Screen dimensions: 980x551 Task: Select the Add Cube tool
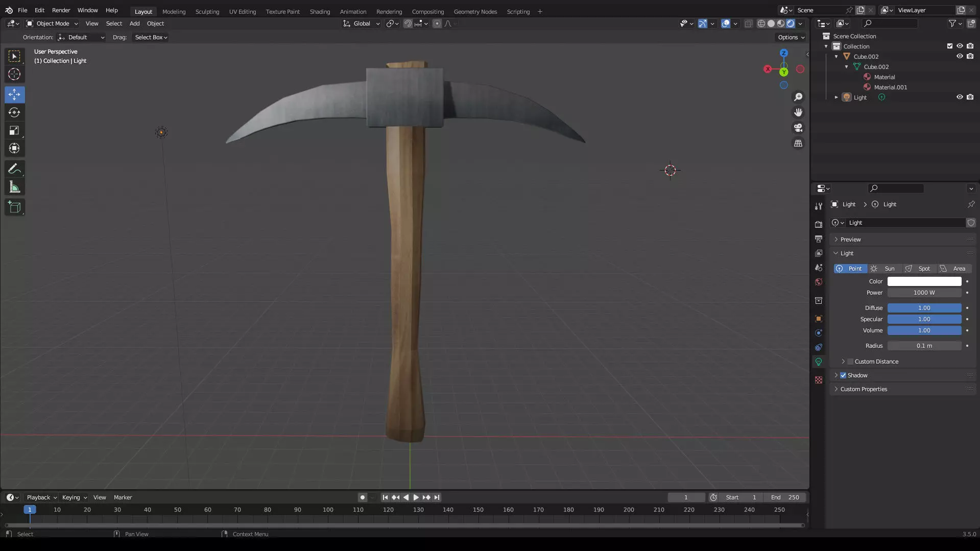14,207
